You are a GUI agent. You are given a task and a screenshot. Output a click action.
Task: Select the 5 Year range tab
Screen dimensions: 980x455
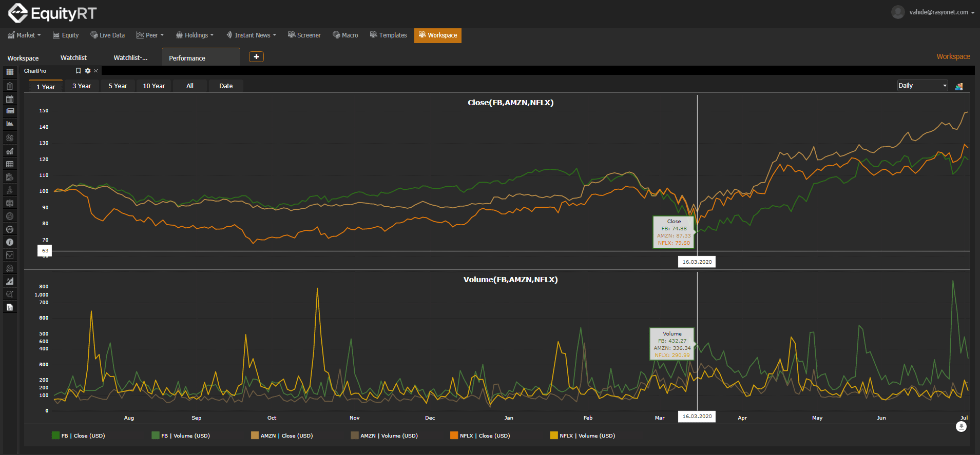118,86
